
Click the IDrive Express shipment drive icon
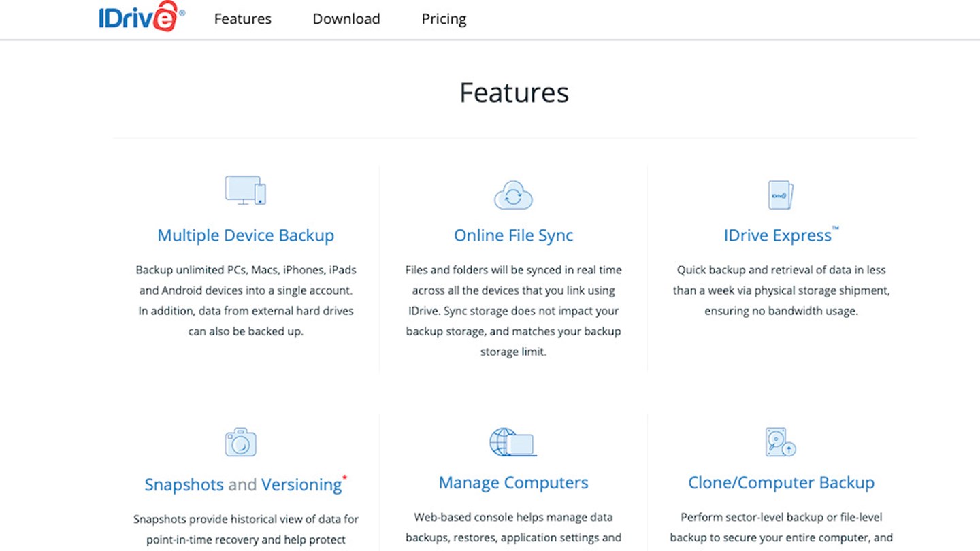pos(781,194)
